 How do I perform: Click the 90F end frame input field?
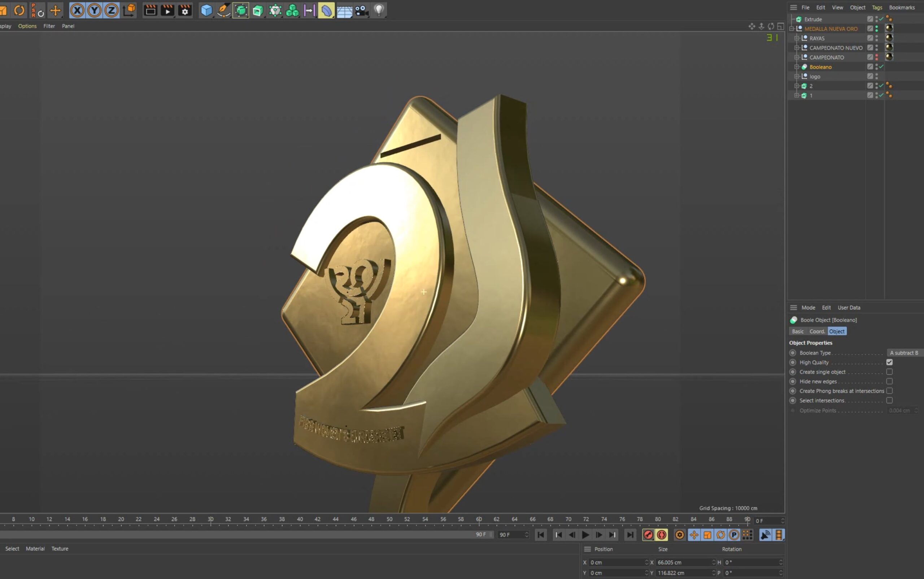click(513, 535)
